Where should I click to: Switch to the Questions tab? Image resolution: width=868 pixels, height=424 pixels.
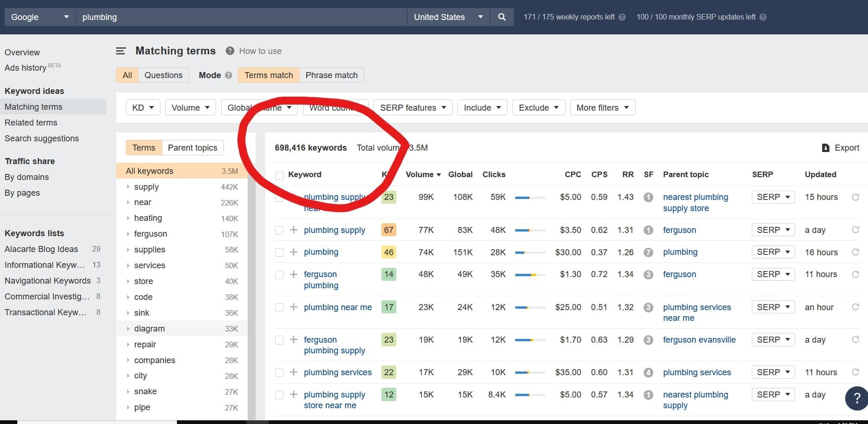[x=164, y=75]
